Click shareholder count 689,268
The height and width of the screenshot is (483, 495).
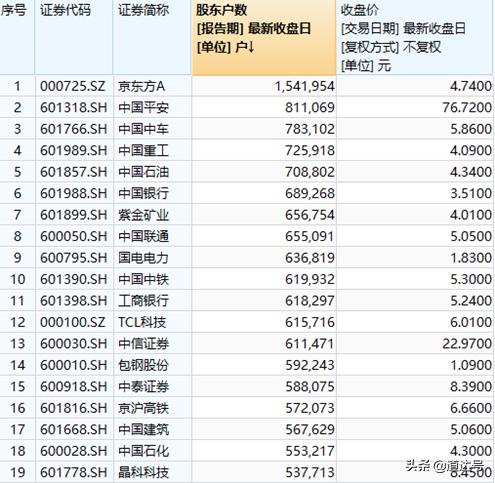[310, 193]
